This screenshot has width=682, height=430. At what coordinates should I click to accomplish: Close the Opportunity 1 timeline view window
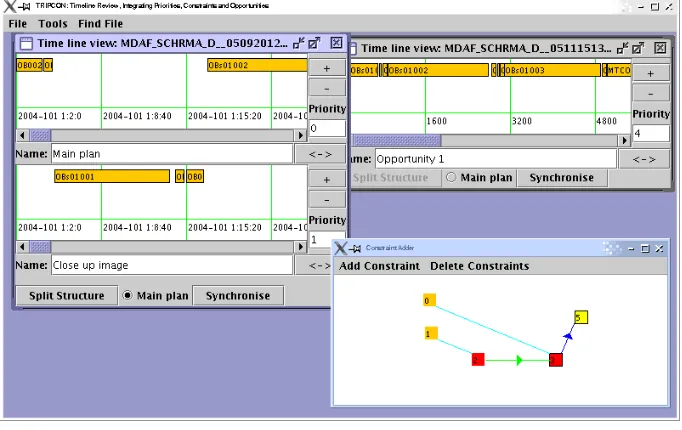pyautogui.click(x=660, y=48)
